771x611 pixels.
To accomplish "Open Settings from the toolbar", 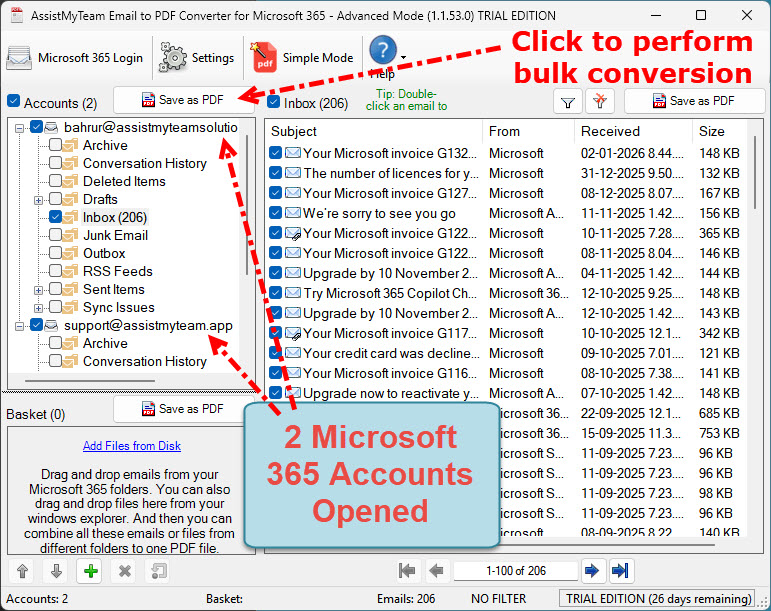I will click(197, 57).
